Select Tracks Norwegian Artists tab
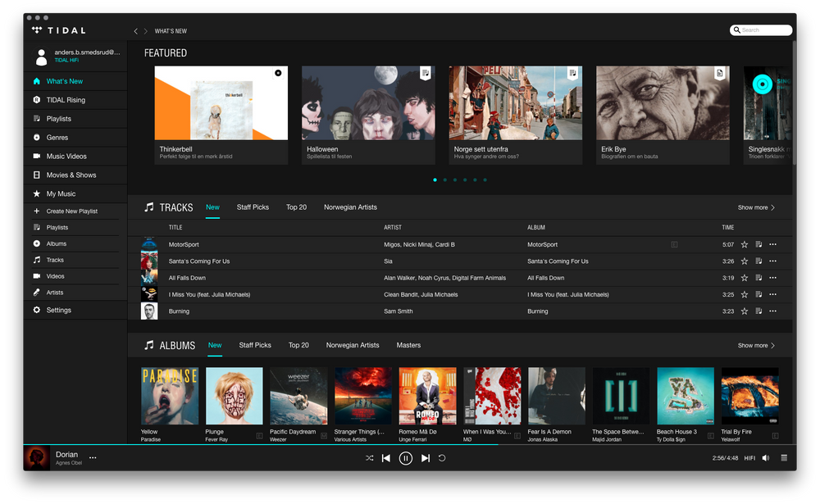 point(350,207)
